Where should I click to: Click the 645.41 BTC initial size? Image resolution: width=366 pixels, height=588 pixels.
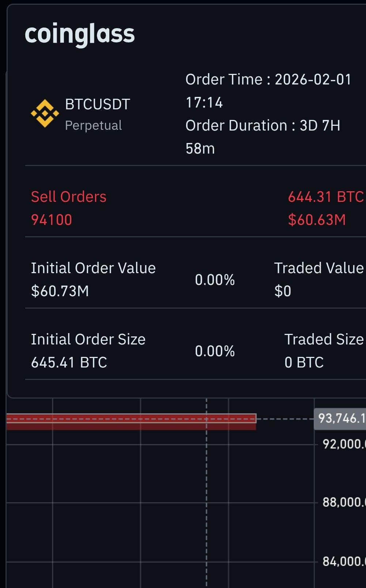click(69, 362)
